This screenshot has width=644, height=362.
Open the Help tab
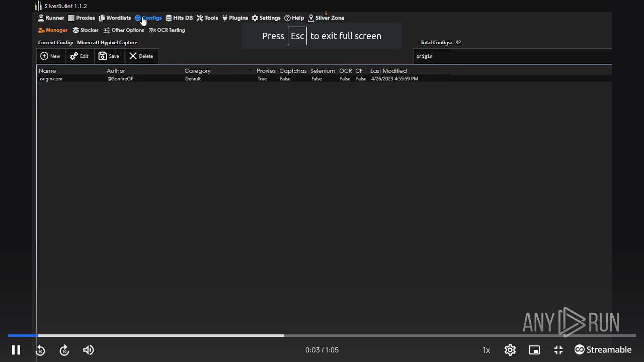coord(294,18)
